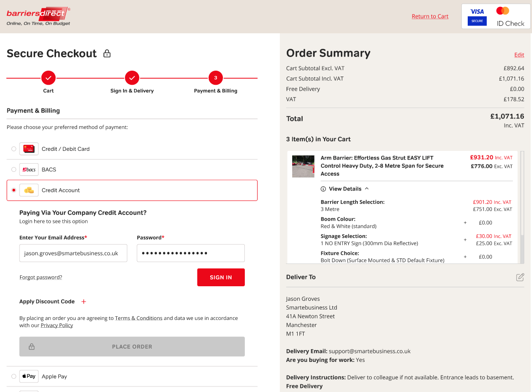The width and height of the screenshot is (532, 392).
Task: Select the BACS payment radio button
Action: (14, 170)
